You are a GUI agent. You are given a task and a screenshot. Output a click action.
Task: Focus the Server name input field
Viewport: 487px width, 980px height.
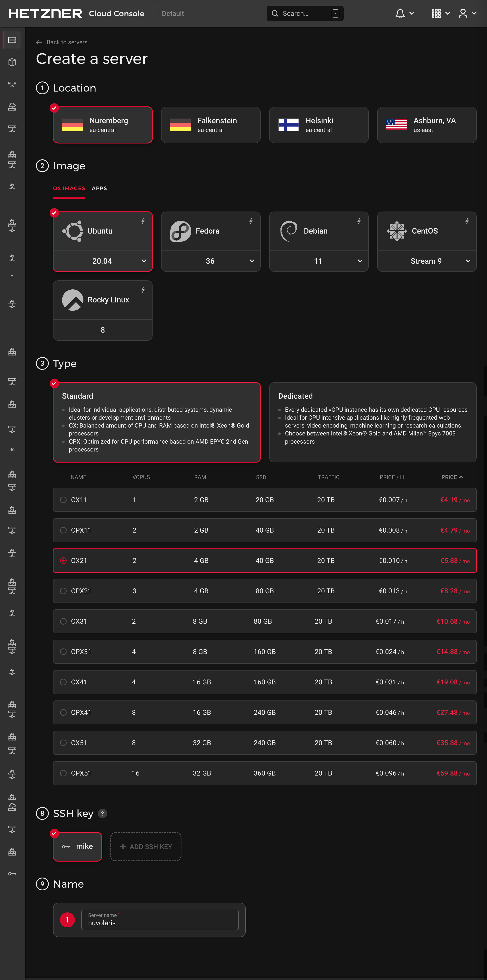tap(160, 920)
